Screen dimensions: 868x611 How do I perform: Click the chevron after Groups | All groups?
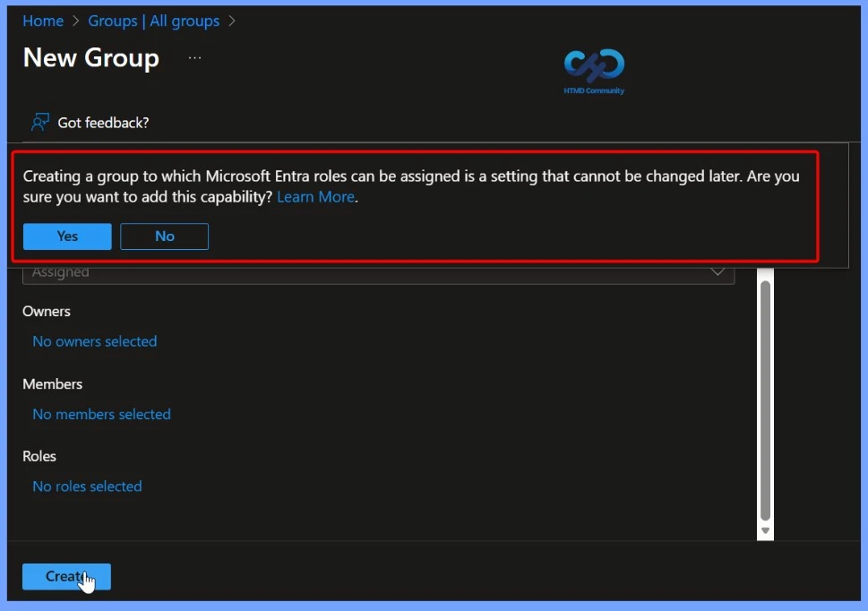point(232,21)
